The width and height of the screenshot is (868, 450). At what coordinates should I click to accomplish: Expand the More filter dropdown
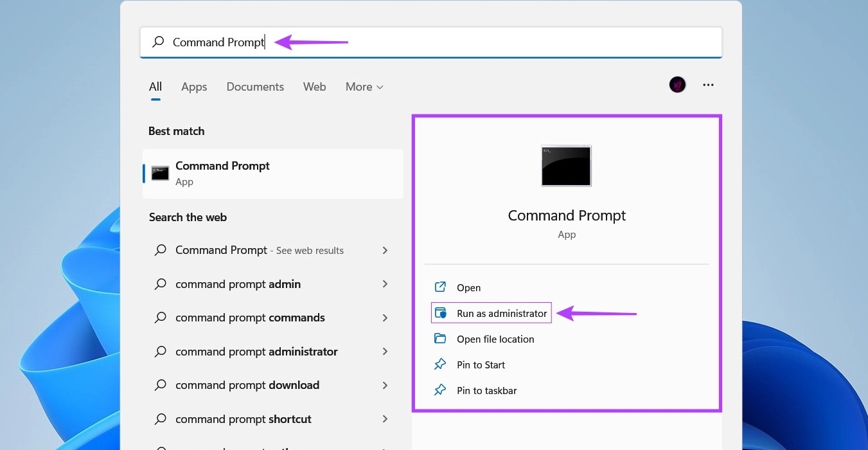[x=364, y=87]
